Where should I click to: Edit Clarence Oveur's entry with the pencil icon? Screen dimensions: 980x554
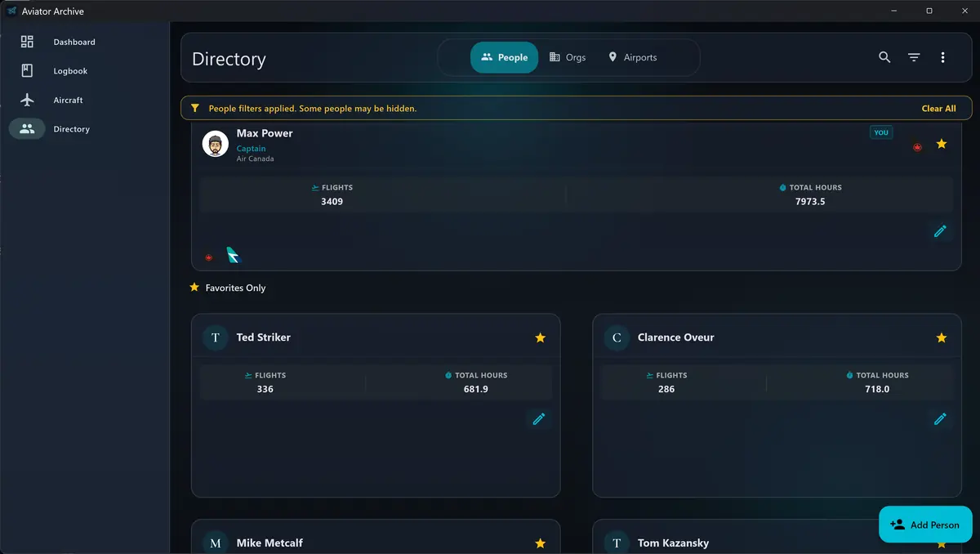coord(940,419)
